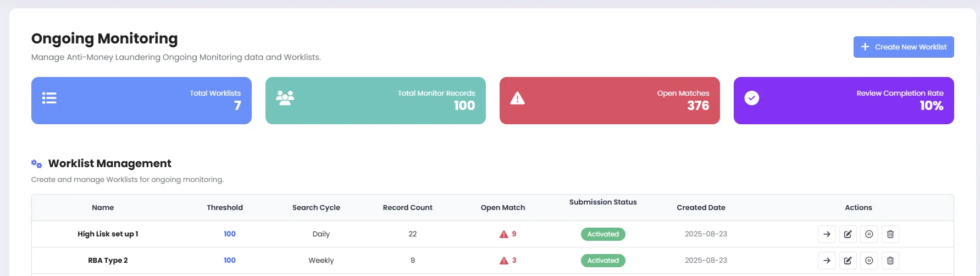Pause the RBA Type 2 worklist
This screenshot has height=276, width=980.
click(869, 261)
